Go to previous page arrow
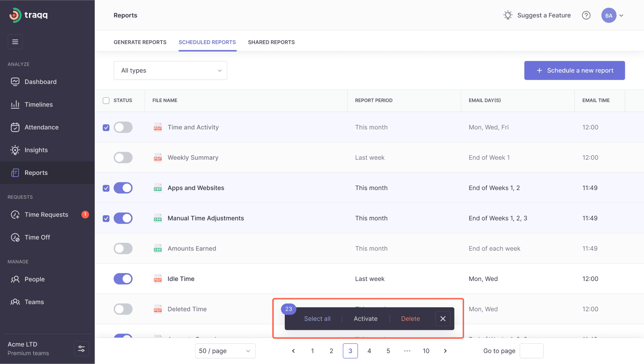644x364 pixels. point(293,351)
